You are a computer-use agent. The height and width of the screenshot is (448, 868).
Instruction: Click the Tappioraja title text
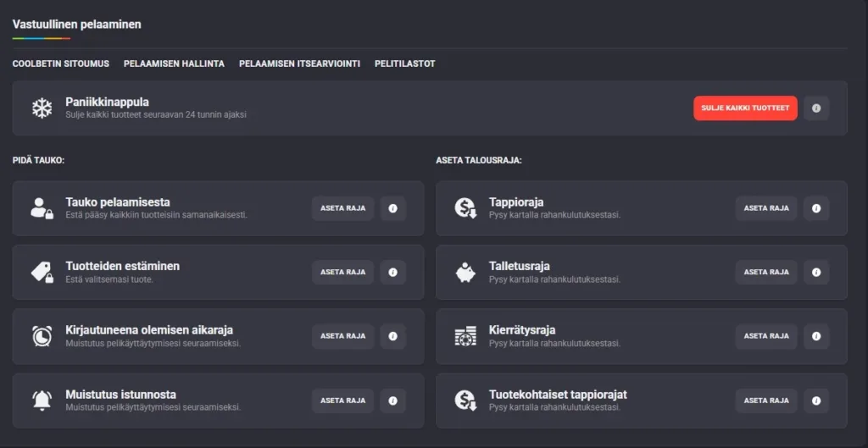516,202
